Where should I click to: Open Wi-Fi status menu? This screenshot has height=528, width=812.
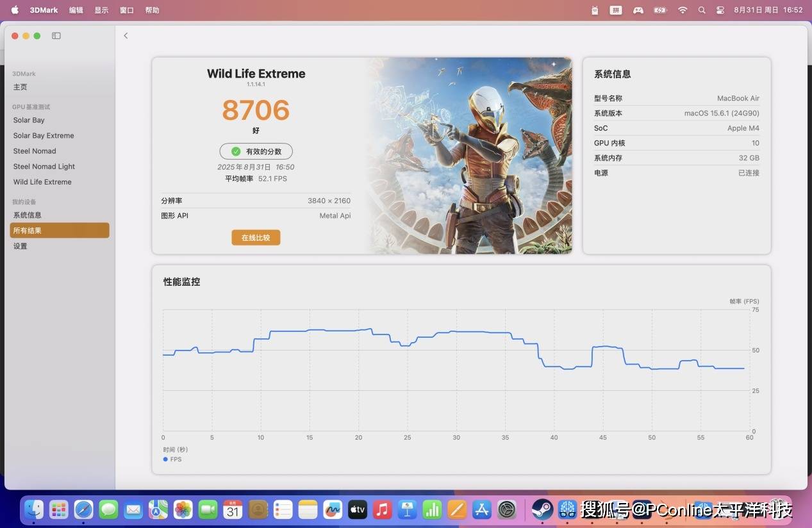click(x=683, y=10)
